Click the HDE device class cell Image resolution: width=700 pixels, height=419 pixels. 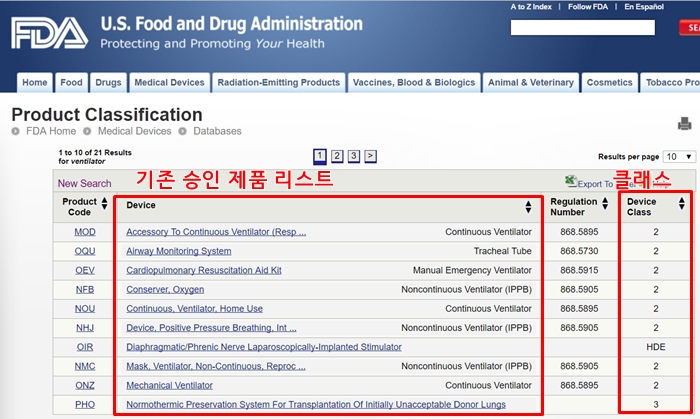pos(655,347)
